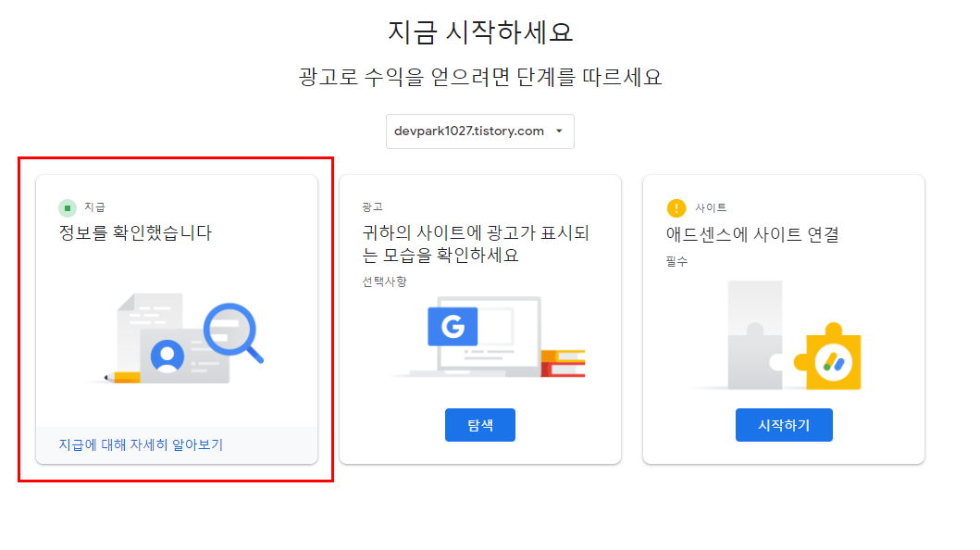Click the 선택사항 label
This screenshot has height=550, width=980.
point(384,281)
